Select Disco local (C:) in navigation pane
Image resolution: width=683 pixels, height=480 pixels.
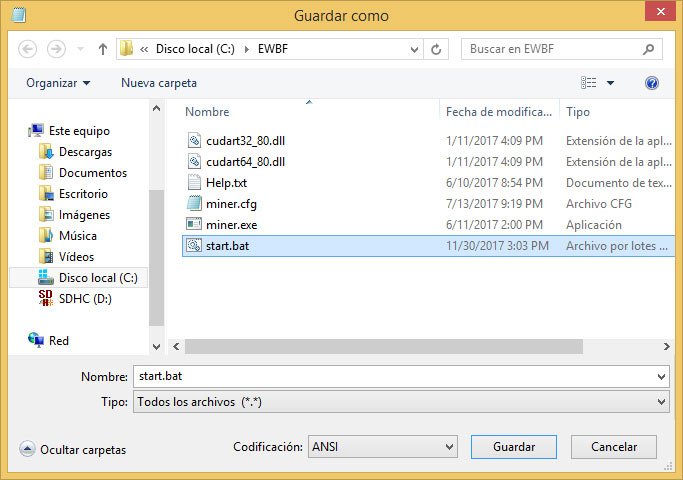[98, 277]
